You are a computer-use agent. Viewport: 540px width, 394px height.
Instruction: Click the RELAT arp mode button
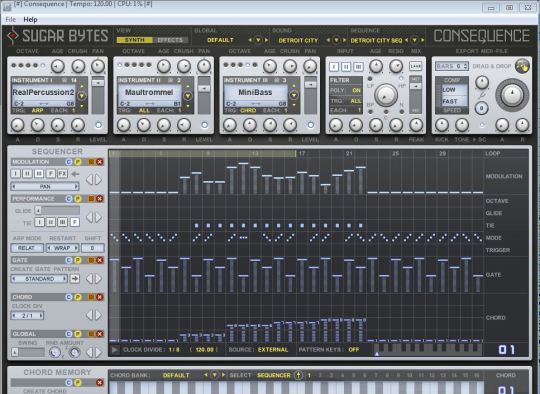27,248
